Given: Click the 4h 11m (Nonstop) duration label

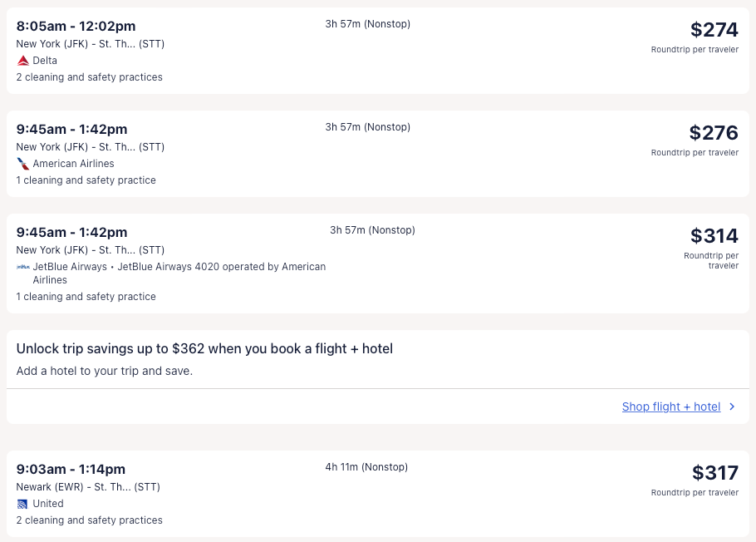Looking at the screenshot, I should 366,467.
